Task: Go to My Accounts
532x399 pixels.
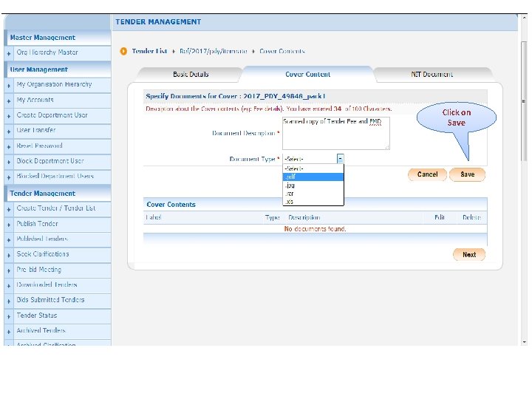Action: (x=35, y=100)
